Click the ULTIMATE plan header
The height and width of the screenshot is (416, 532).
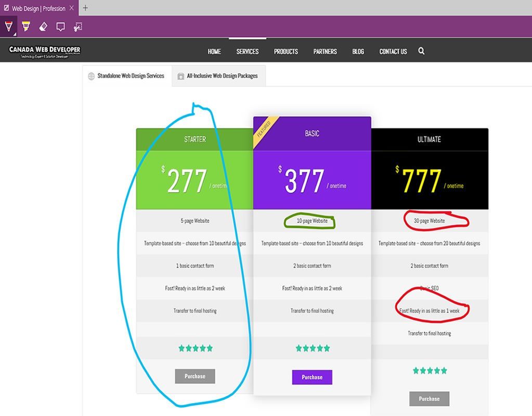430,139
